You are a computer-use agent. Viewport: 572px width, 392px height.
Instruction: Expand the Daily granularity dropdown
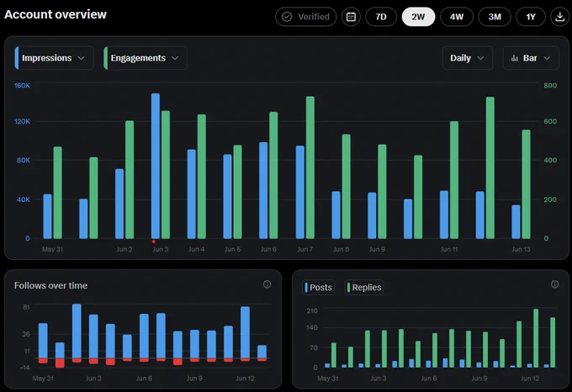[x=468, y=58]
